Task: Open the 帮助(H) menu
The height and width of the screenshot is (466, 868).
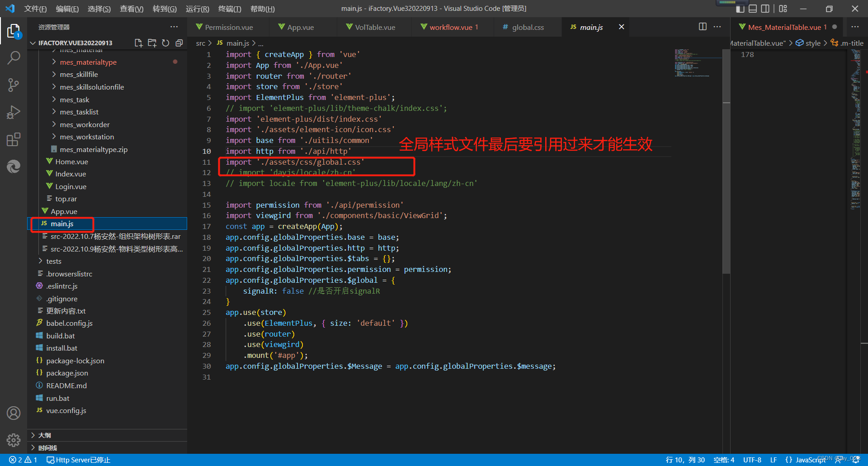Action: coord(262,9)
